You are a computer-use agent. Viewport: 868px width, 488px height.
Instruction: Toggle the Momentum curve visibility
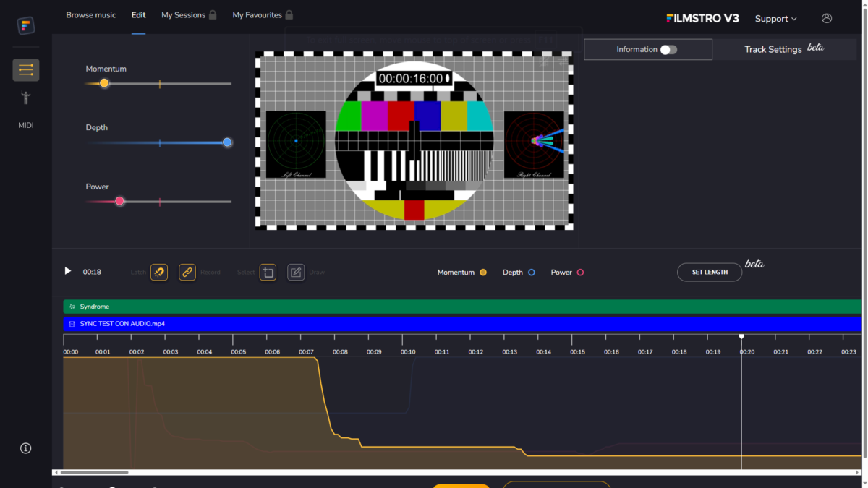[x=483, y=273]
